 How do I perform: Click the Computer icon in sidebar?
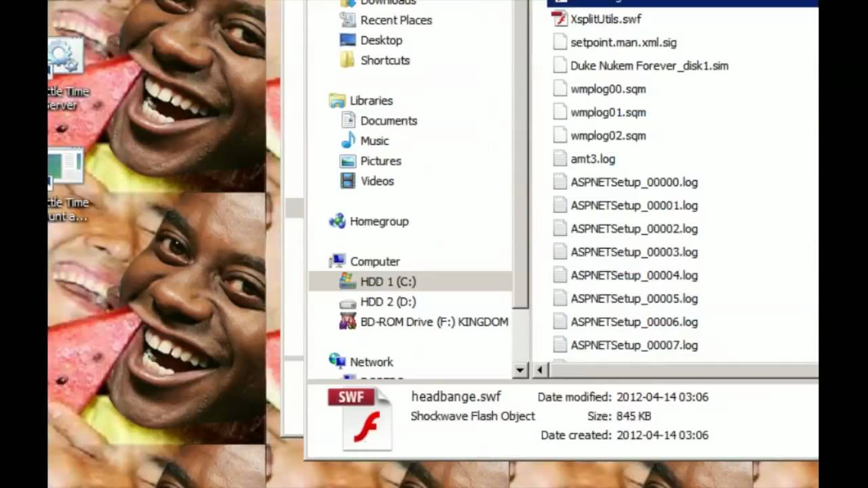337,262
